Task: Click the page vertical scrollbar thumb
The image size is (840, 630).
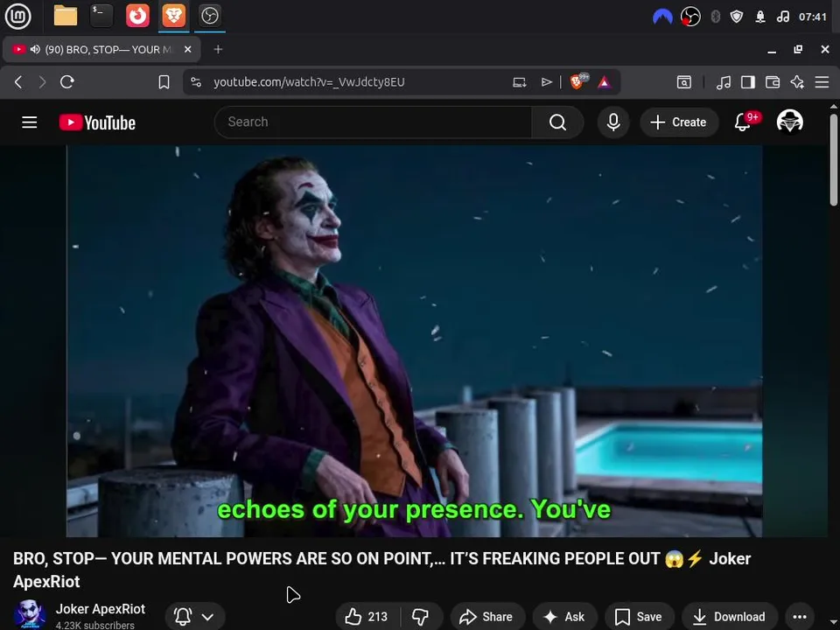Action: tap(834, 159)
